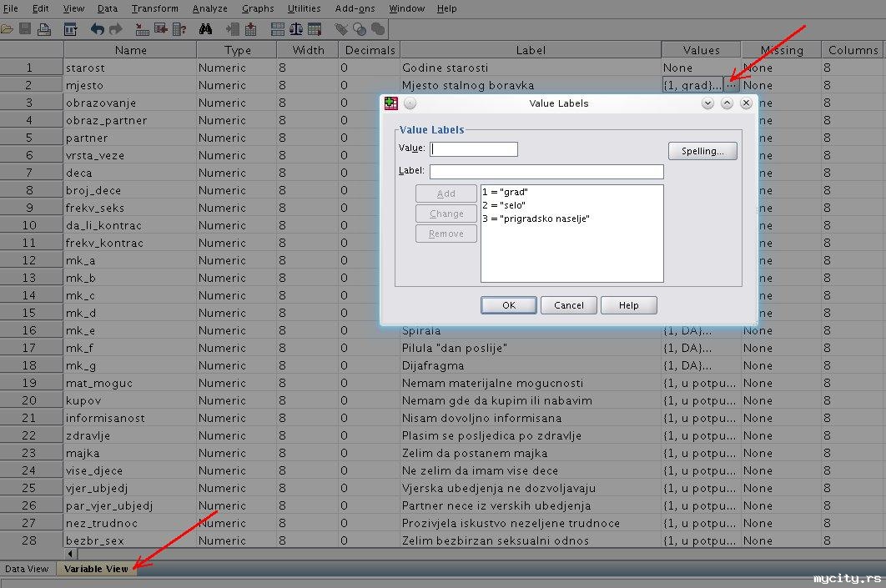Switch to the Data View tab

(x=27, y=569)
